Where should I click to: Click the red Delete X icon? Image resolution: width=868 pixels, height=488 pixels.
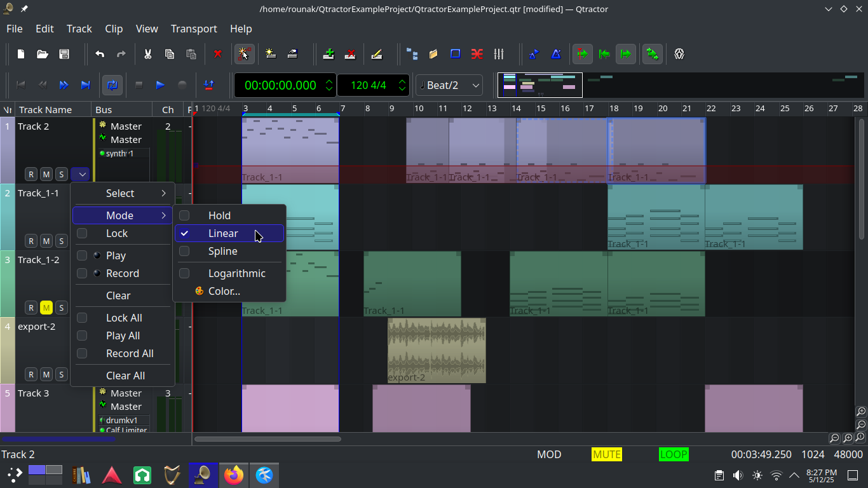pos(217,54)
